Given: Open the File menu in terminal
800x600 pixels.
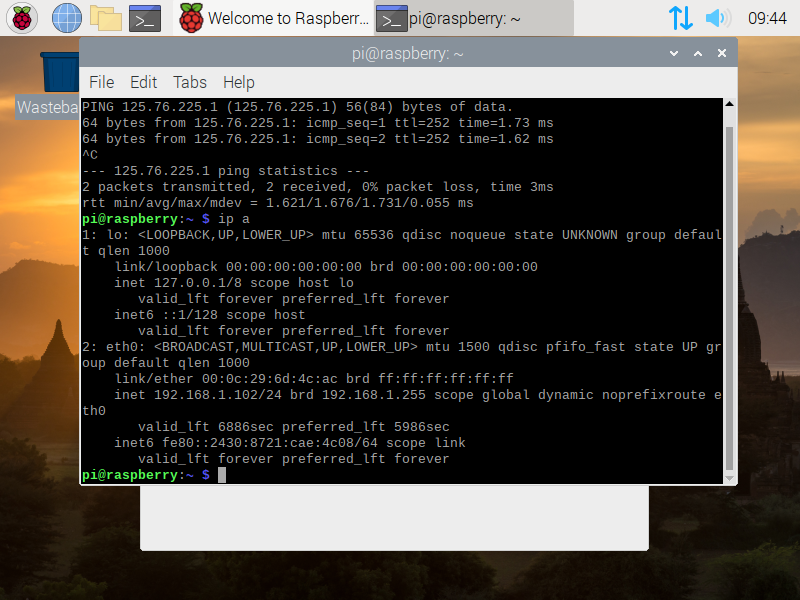Looking at the screenshot, I should pyautogui.click(x=101, y=82).
